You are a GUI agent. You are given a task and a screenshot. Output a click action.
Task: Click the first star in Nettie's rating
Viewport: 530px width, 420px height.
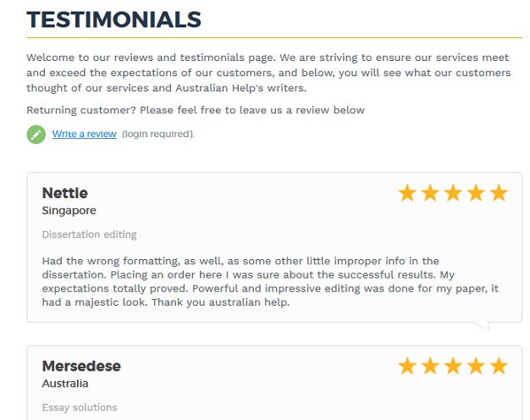pyautogui.click(x=407, y=193)
